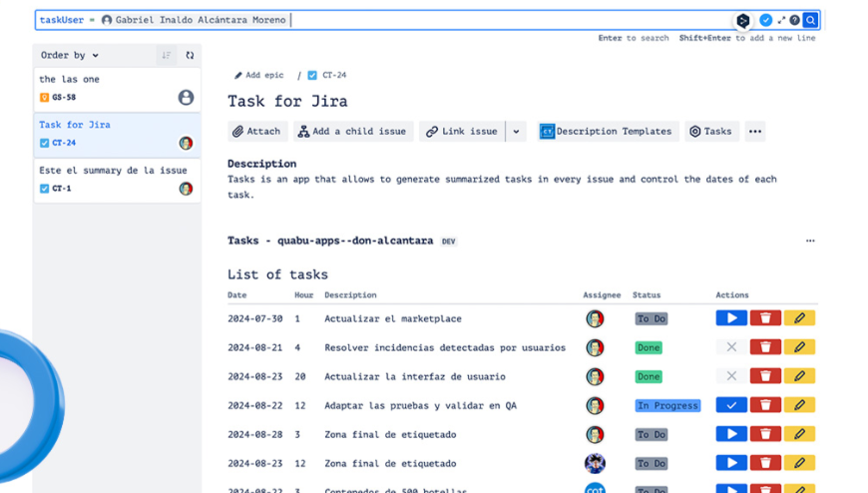
Task: Start the 2024-08-28 Zona final de etiquetado task
Action: [x=730, y=434]
